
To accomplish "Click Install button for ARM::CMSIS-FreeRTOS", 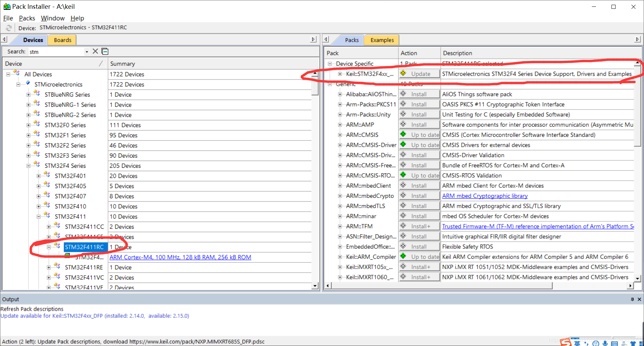I will coord(420,165).
